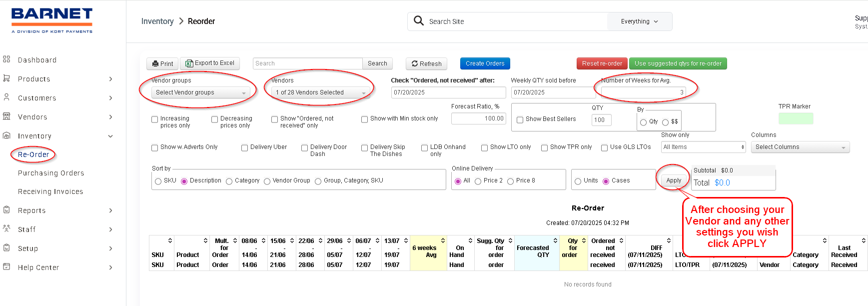Click the Inventory box icon
This screenshot has width=868, height=306.
pos(6,135)
